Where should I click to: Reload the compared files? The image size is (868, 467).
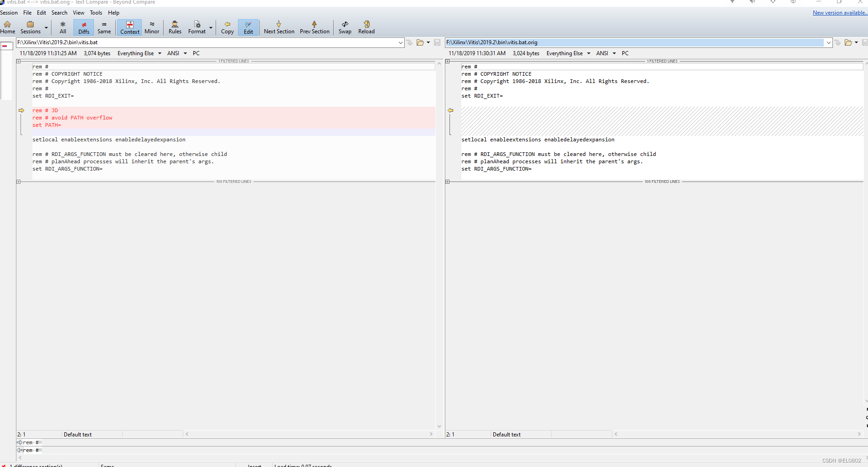366,27
